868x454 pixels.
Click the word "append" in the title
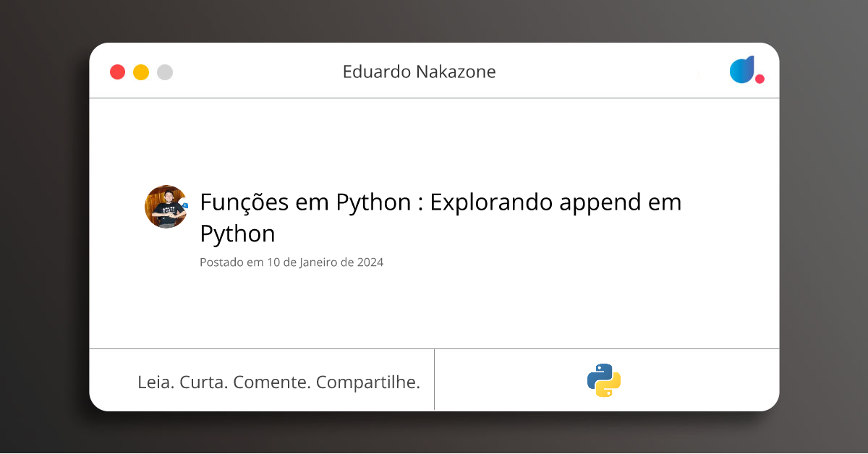(x=597, y=203)
